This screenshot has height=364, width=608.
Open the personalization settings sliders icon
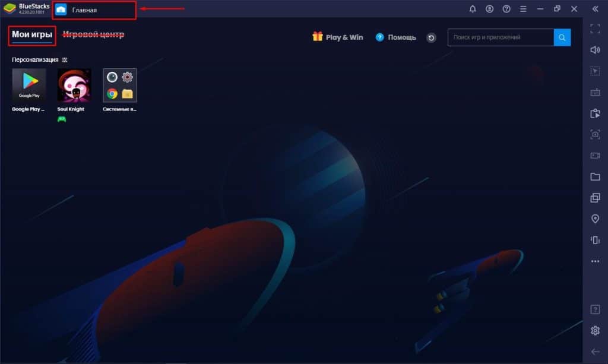(x=65, y=60)
